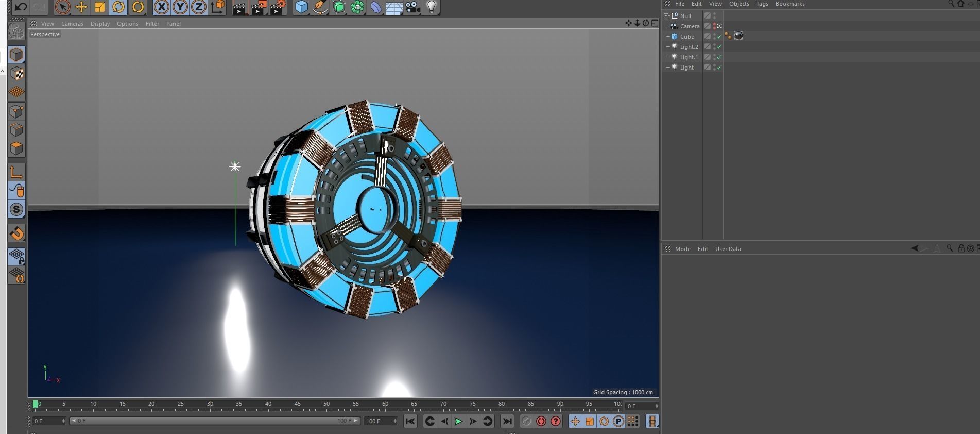Add a Camera object from toolbar
The image size is (980, 434).
click(x=412, y=7)
